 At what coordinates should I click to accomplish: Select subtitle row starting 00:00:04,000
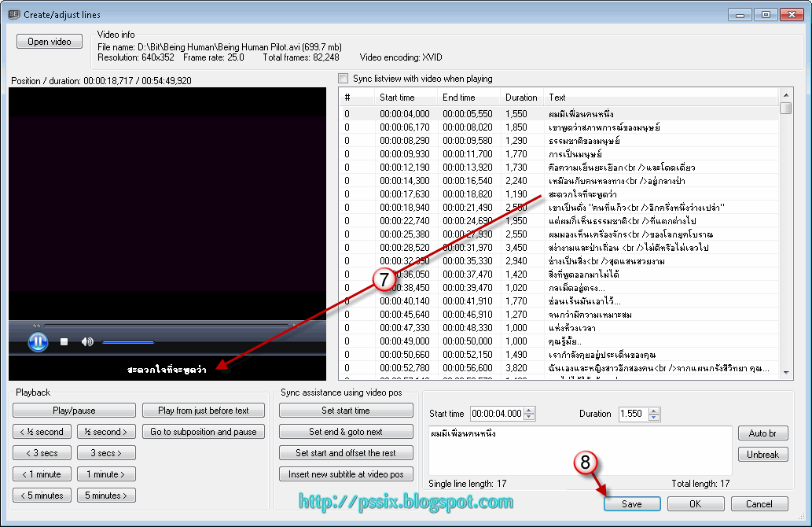[560, 114]
